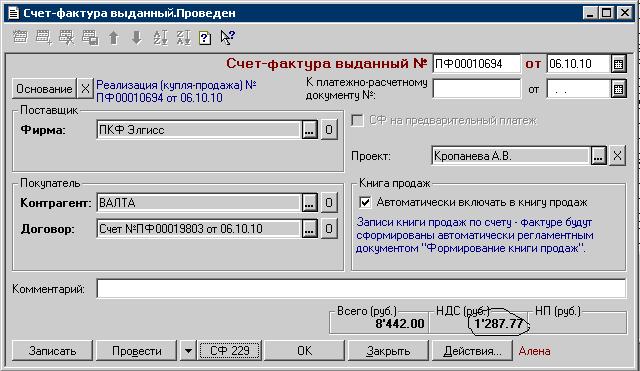Open the Действия... menu button
Image resolution: width=640 pixels, height=371 pixels.
coord(472,351)
